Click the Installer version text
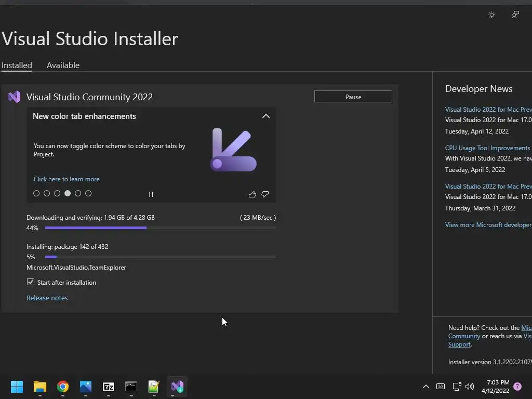This screenshot has height=399, width=532. [x=490, y=362]
